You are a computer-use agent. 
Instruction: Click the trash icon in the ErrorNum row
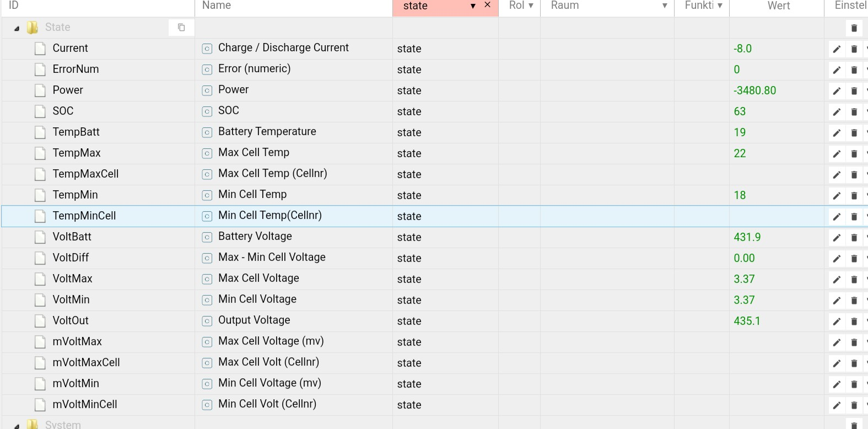click(x=854, y=70)
